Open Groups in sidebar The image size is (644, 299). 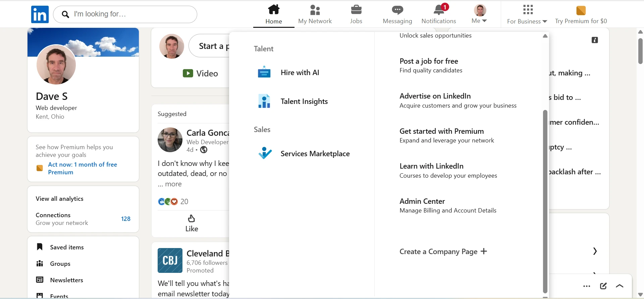[x=60, y=264]
